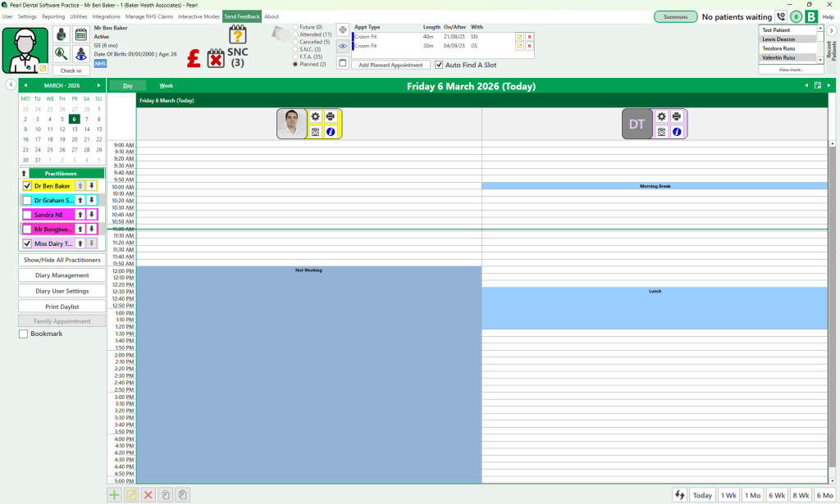Screen dimensions: 840x504
Task: Open the Reporting menu
Action: tap(53, 16)
